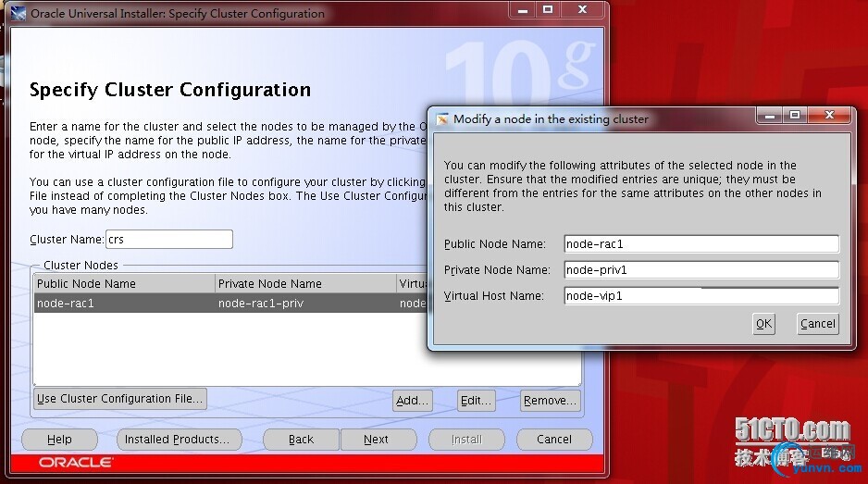Cancel the Oracle installer
This screenshot has height=484, width=868.
[554, 440]
